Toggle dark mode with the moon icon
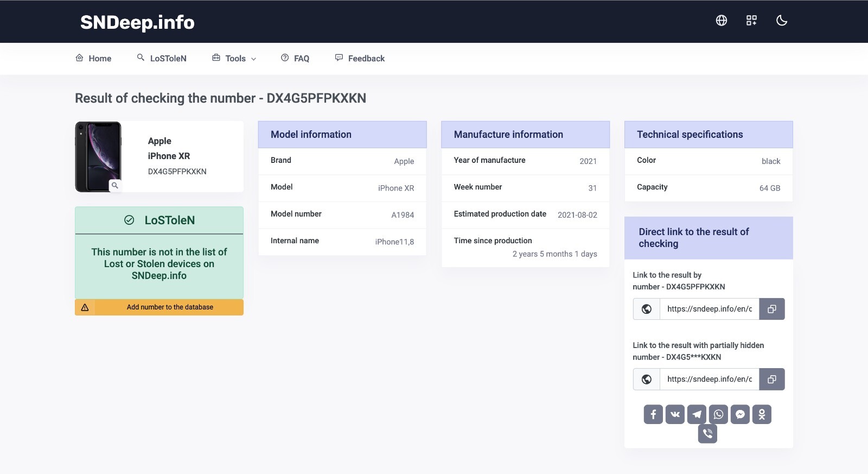Viewport: 868px width, 474px height. point(782,21)
